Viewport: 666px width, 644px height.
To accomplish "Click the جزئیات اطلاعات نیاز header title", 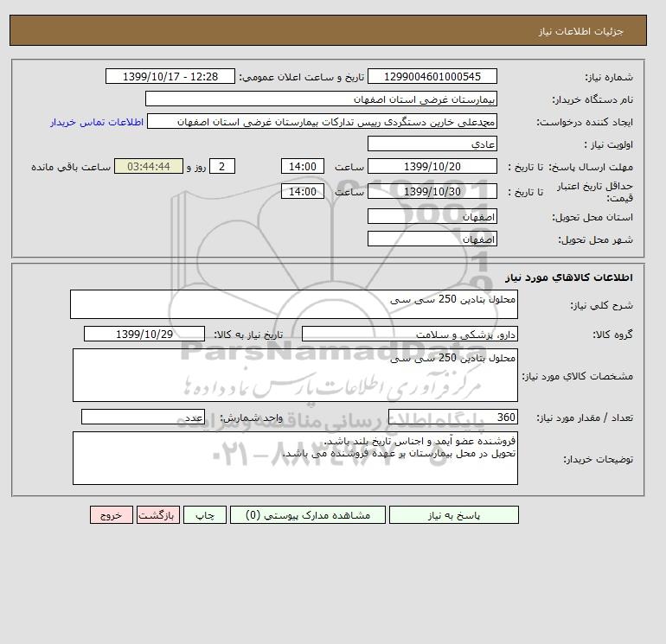I will (x=580, y=31).
